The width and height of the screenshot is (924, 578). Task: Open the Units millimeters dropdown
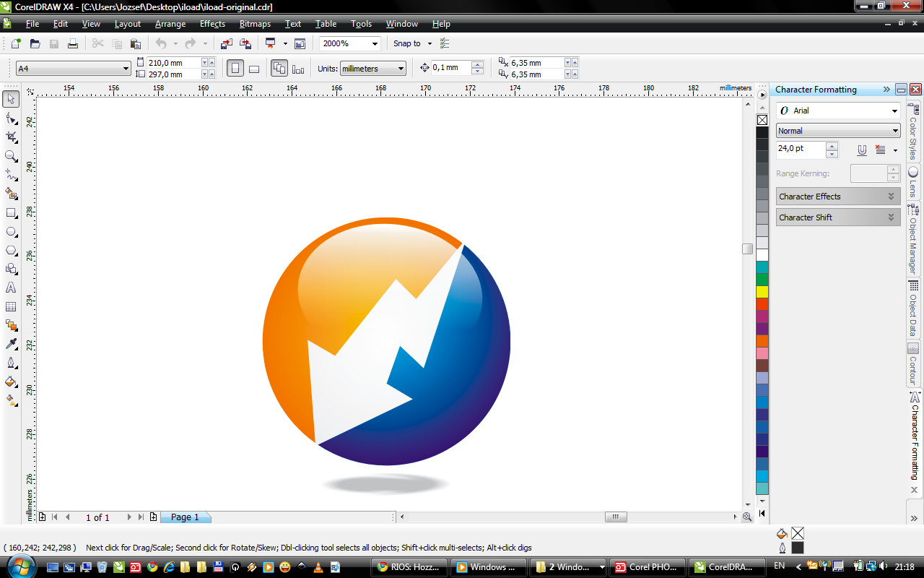401,69
